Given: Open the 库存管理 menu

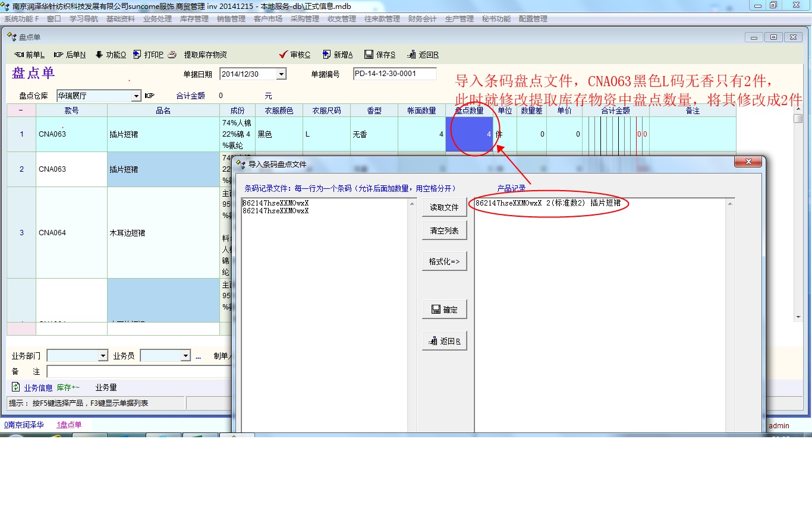Looking at the screenshot, I should (194, 19).
